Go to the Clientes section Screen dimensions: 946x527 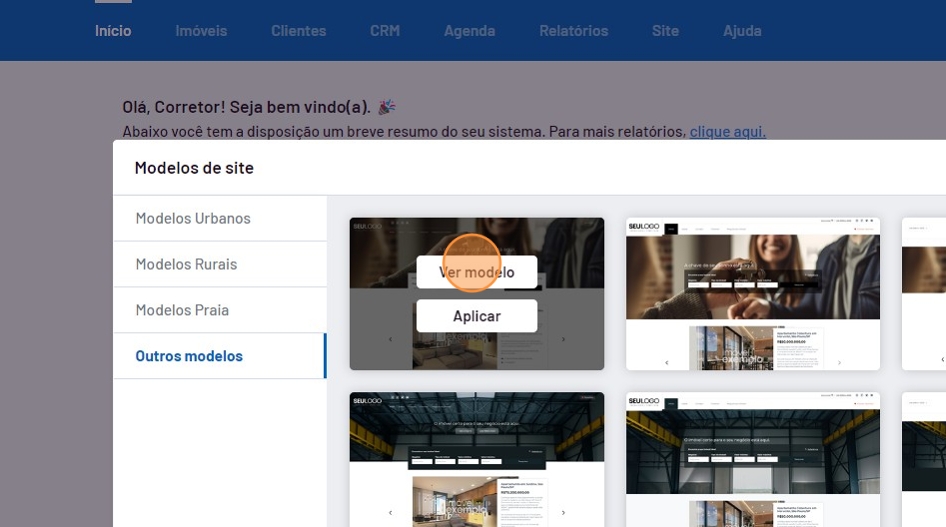298,30
